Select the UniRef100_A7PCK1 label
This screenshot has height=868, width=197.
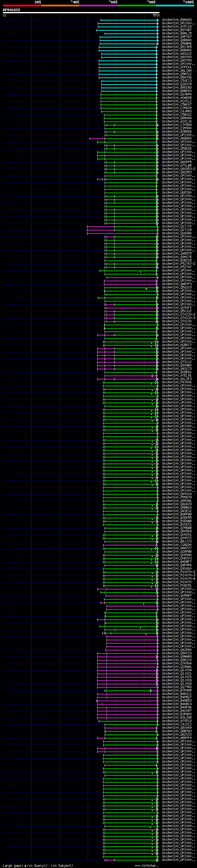pyautogui.click(x=177, y=67)
